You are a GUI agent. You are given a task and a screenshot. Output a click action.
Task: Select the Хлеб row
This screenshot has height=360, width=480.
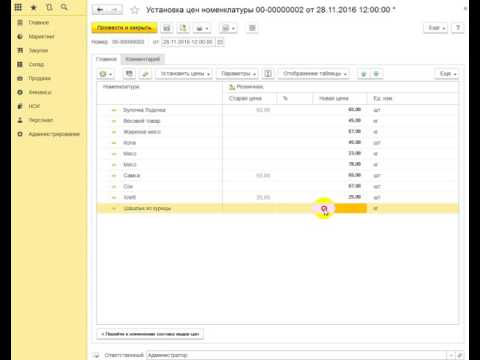pos(278,198)
